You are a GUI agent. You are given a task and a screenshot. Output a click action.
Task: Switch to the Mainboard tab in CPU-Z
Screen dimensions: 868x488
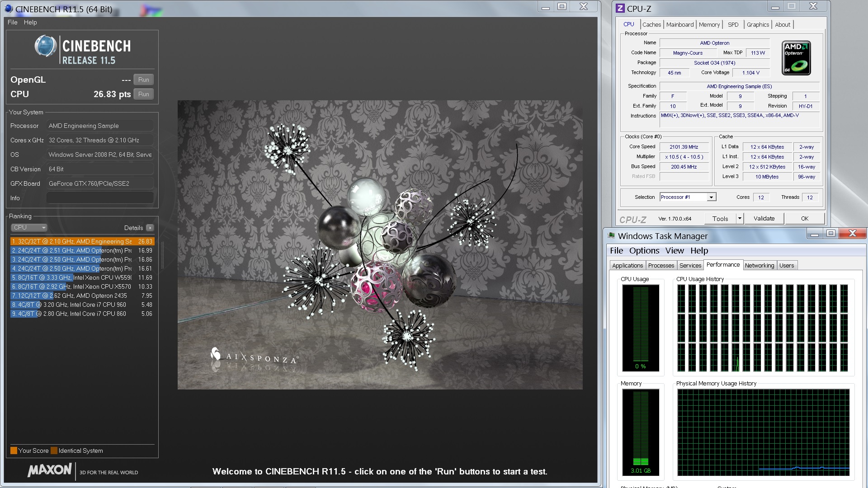coord(679,24)
